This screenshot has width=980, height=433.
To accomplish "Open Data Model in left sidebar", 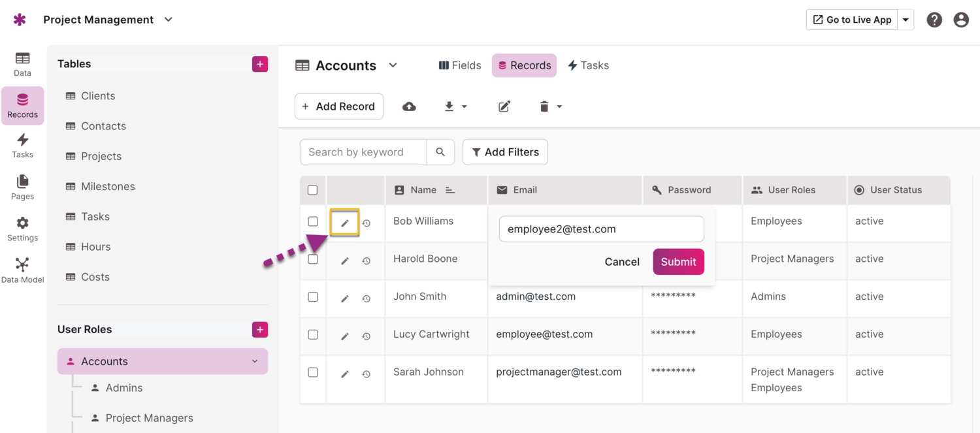I will point(22,270).
